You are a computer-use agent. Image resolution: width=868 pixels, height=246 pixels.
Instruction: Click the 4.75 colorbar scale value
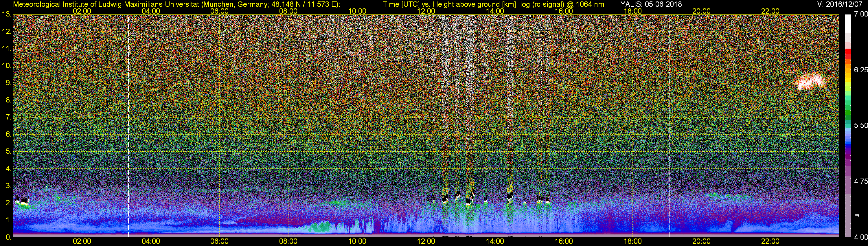pyautogui.click(x=860, y=181)
